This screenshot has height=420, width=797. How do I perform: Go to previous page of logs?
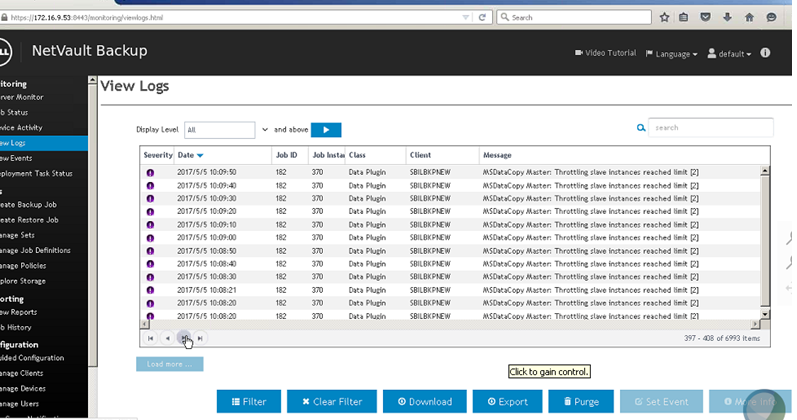tap(167, 338)
